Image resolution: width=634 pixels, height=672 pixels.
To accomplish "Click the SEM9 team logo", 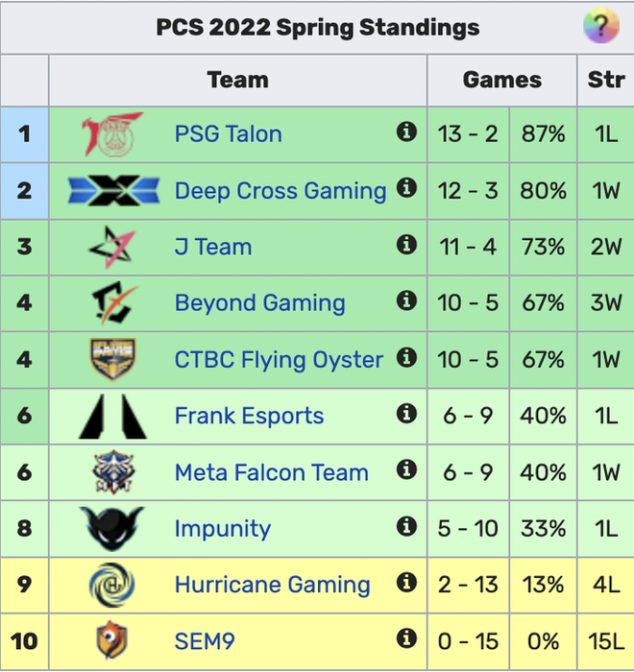I will click(112, 640).
